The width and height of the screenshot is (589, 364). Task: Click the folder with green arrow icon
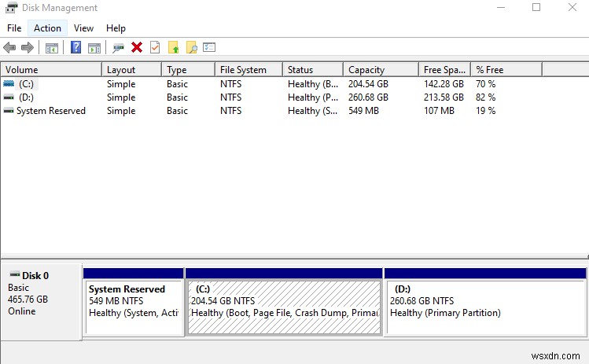[174, 47]
